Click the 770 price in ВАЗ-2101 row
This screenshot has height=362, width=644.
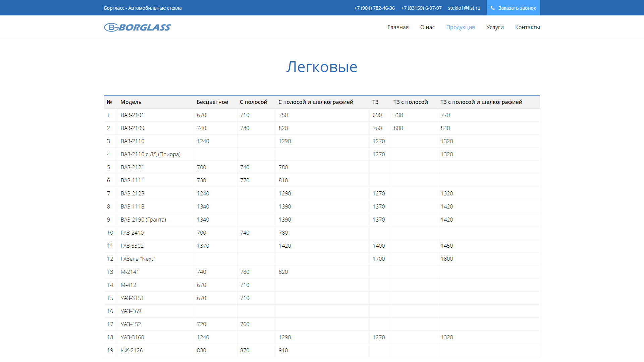pos(445,115)
